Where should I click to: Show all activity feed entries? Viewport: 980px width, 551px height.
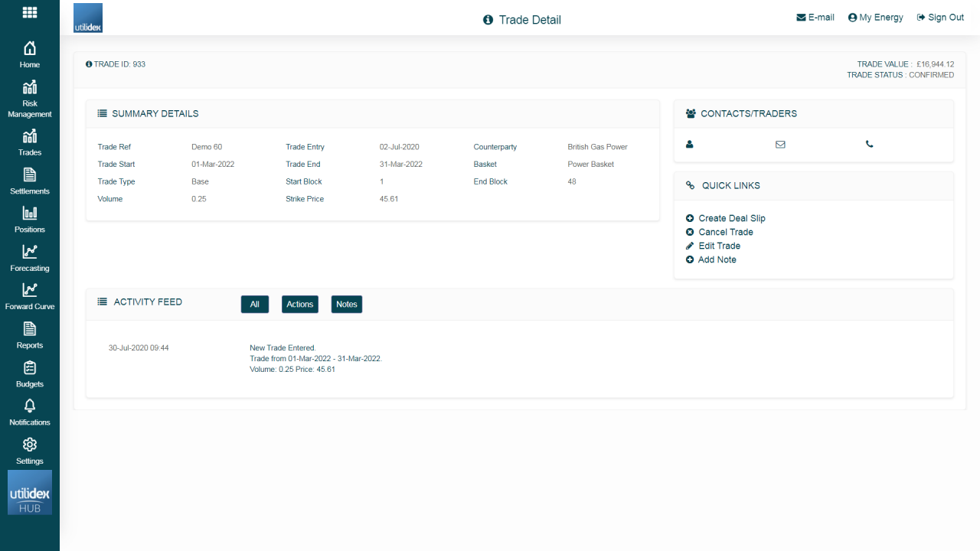coord(255,304)
